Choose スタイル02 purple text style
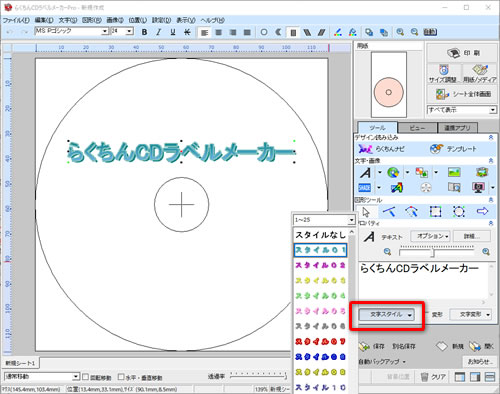The width and height of the screenshot is (500, 394). pos(320,265)
